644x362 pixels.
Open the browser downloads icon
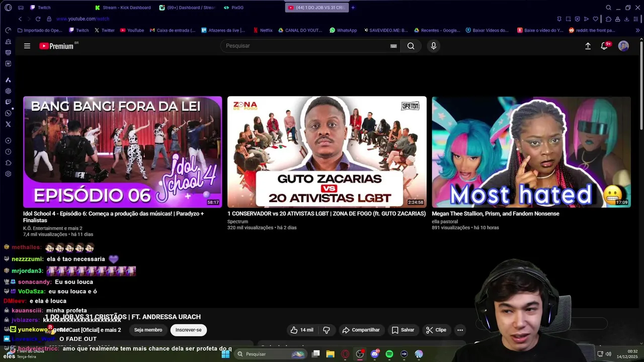[626, 19]
